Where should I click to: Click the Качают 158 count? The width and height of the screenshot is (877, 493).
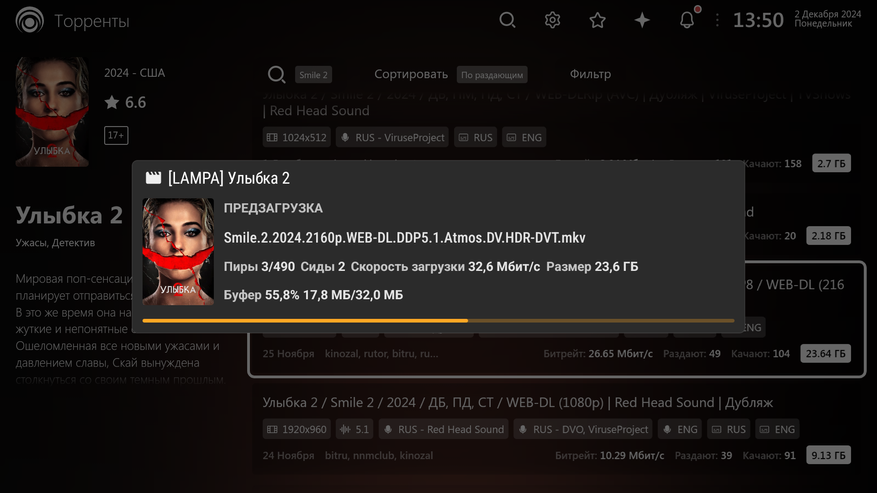[x=772, y=163]
